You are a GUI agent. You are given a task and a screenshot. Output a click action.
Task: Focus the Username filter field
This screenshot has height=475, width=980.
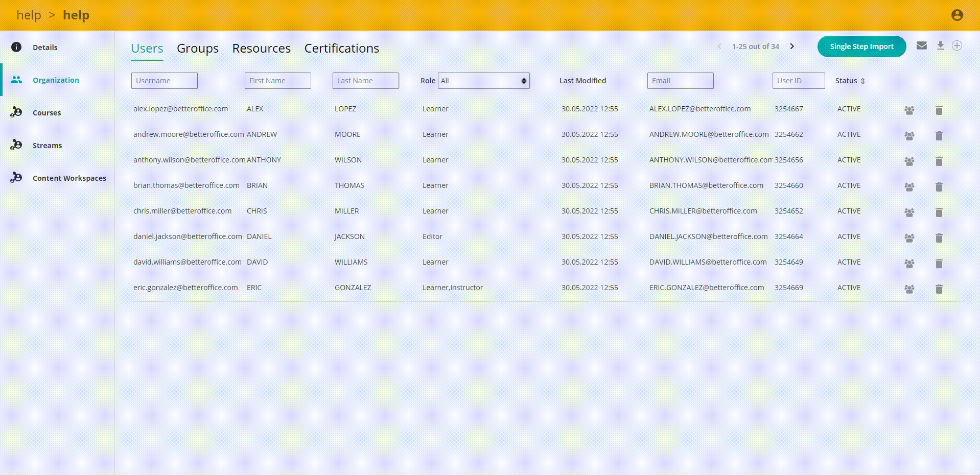click(x=164, y=81)
